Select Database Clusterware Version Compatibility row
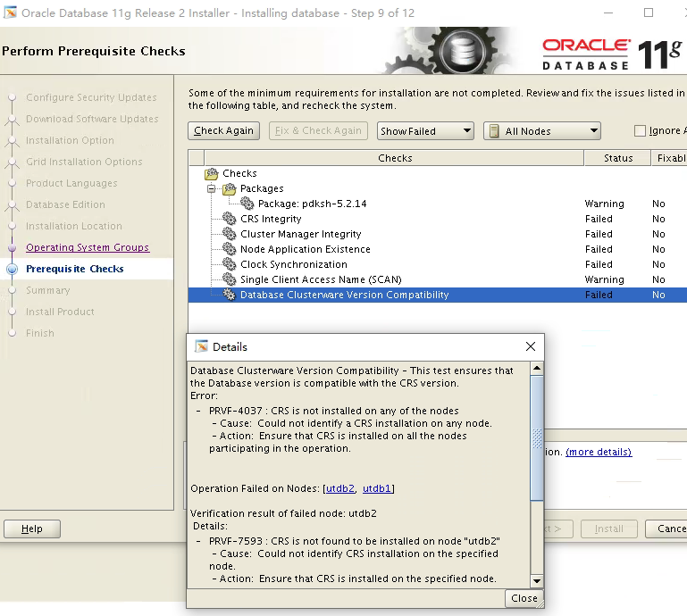This screenshot has height=616, width=687. coord(437,295)
